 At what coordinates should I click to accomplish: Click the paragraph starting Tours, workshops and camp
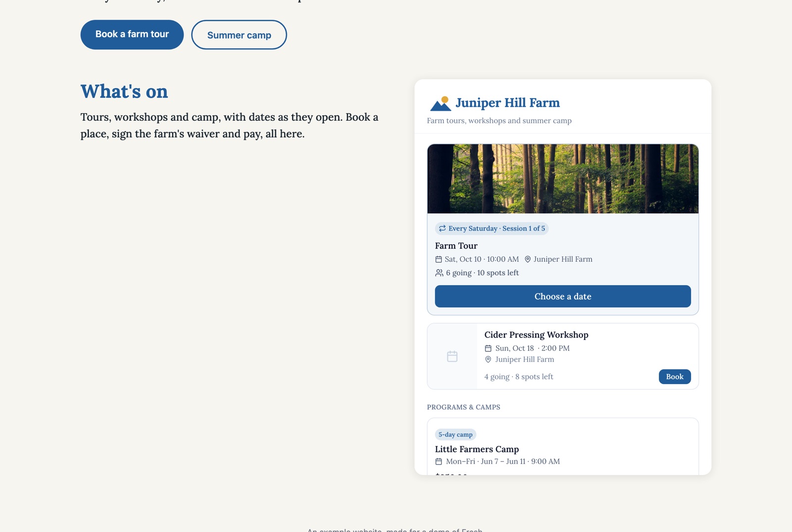coord(230,125)
